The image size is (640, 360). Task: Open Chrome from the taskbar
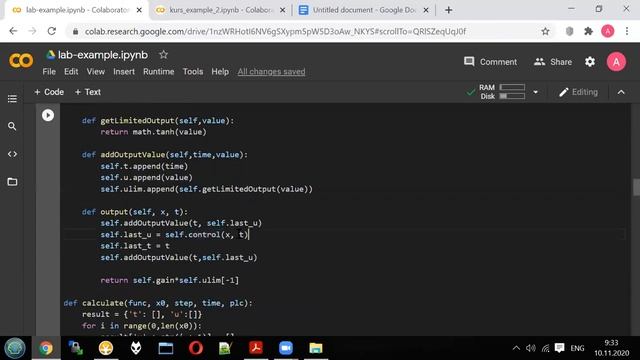point(46,348)
